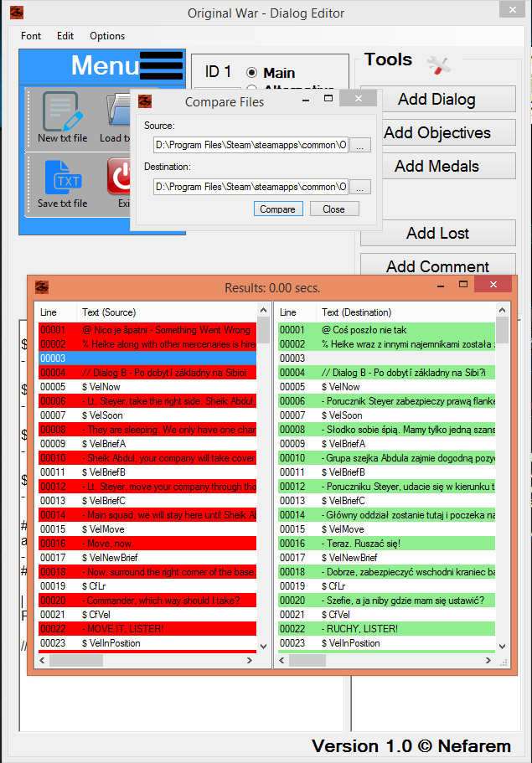
Task: Click the Source horizontal scrollbar thumb
Action: click(x=76, y=660)
